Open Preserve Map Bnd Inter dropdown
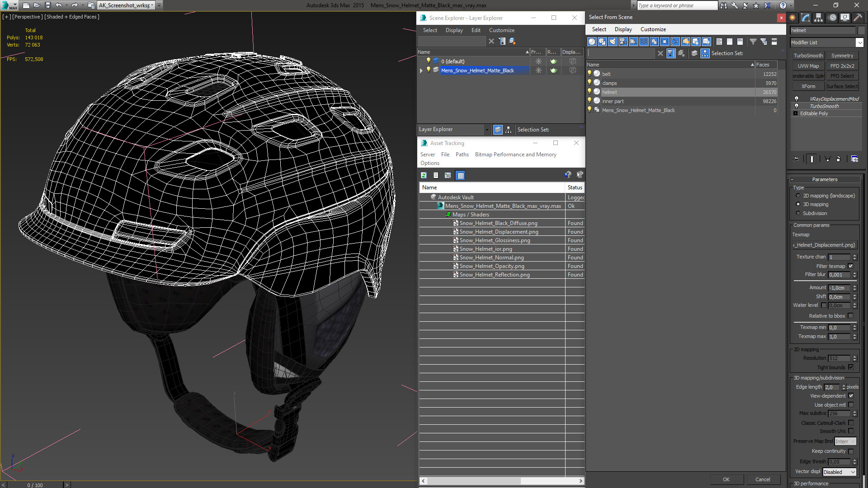868x488 pixels. [845, 441]
